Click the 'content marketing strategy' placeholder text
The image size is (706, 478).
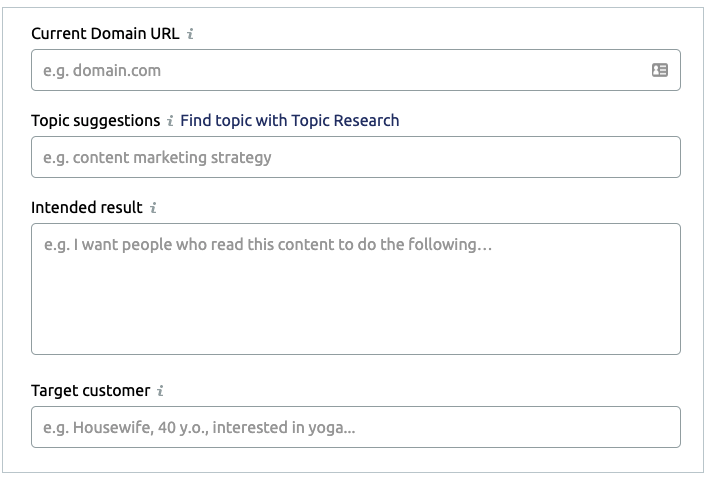click(x=172, y=158)
